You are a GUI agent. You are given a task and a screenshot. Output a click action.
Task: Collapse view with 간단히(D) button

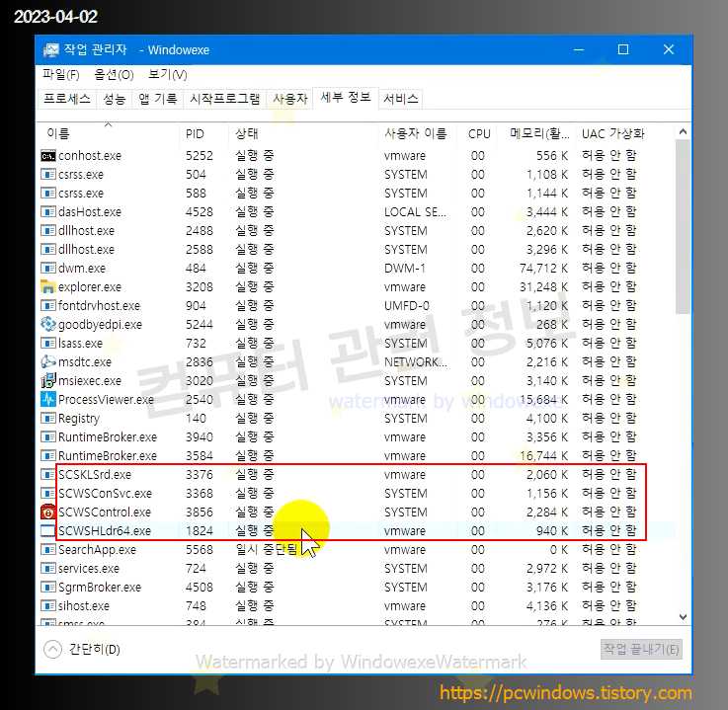click(x=82, y=649)
